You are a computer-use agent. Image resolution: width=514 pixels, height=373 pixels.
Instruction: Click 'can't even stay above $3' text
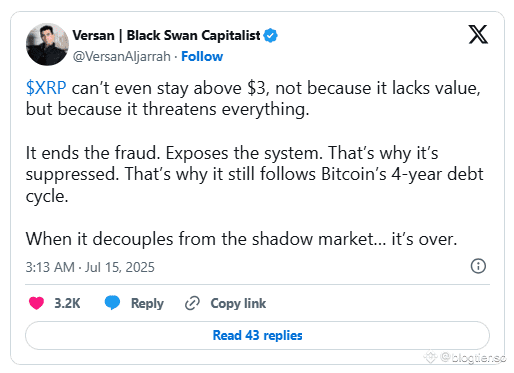[169, 88]
